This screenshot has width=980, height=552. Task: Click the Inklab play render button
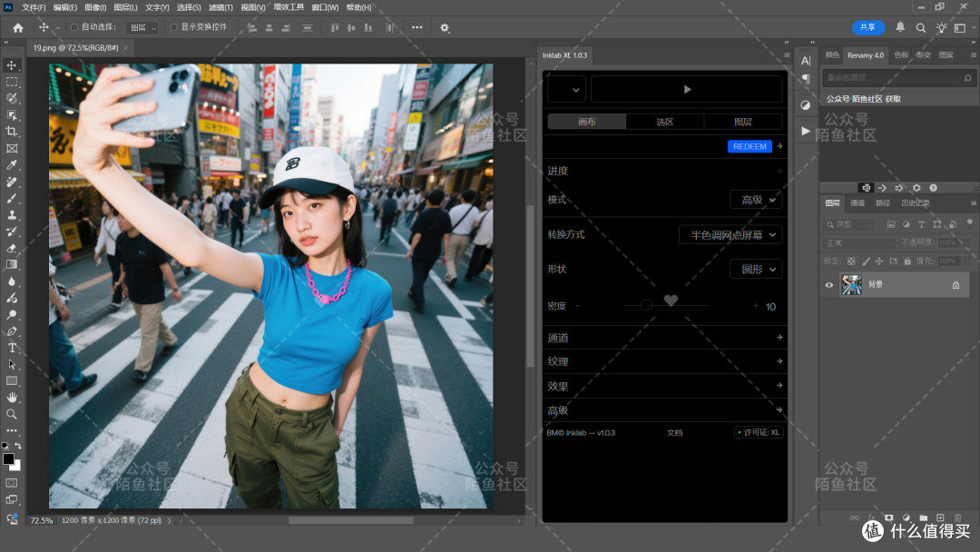click(687, 89)
